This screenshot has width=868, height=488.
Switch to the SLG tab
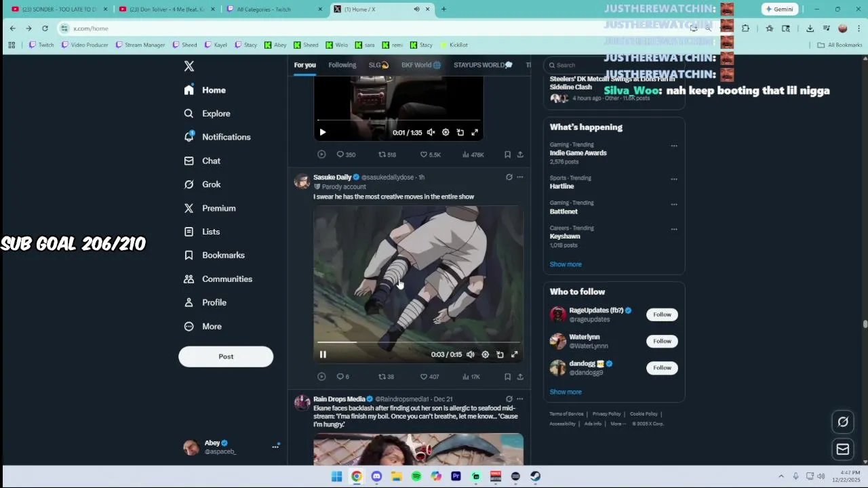pyautogui.click(x=378, y=65)
